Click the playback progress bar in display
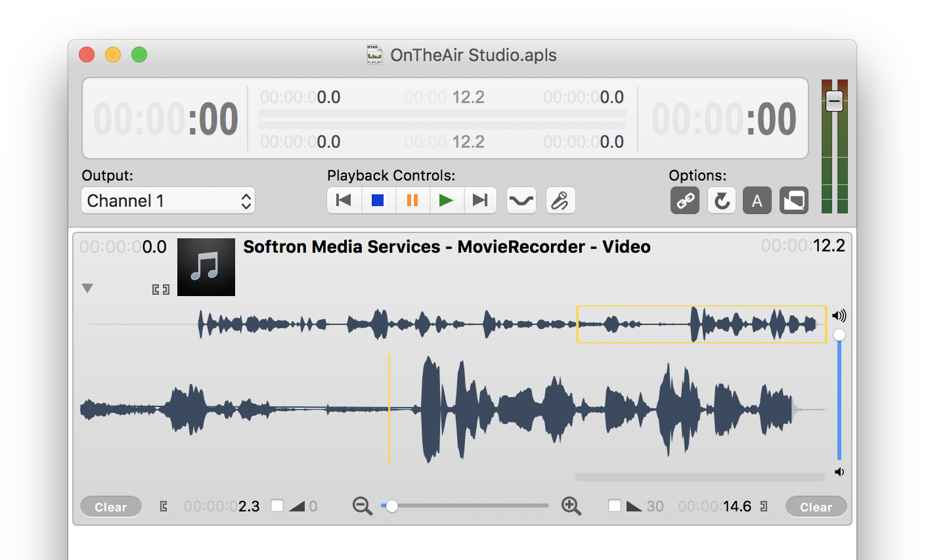Screen dimensions: 930x560 point(443,119)
